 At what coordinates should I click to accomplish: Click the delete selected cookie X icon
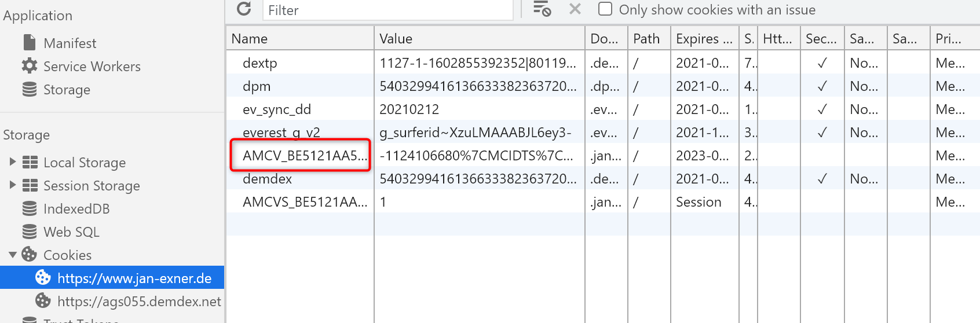pyautogui.click(x=575, y=9)
